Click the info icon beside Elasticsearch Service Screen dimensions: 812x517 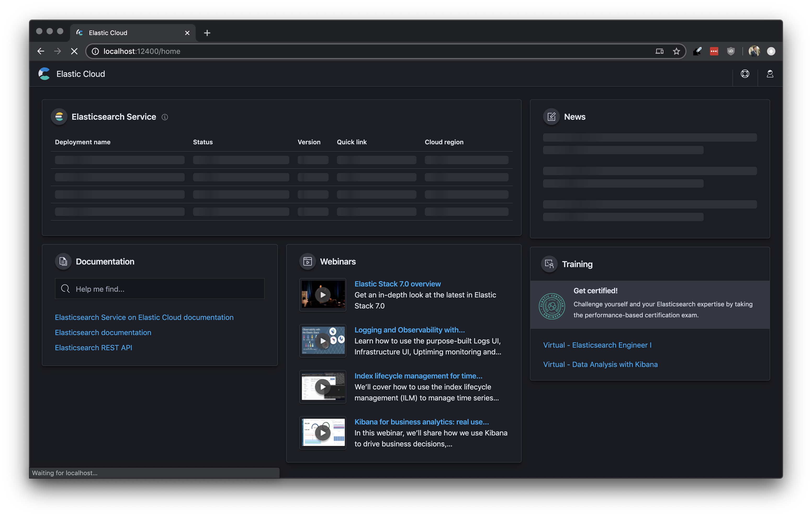(165, 117)
